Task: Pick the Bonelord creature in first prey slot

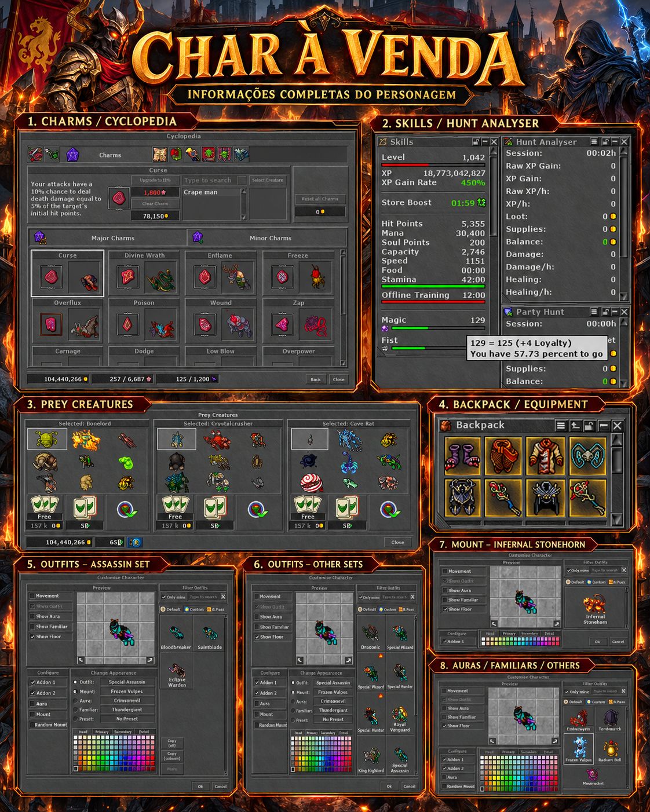Action: click(x=47, y=440)
